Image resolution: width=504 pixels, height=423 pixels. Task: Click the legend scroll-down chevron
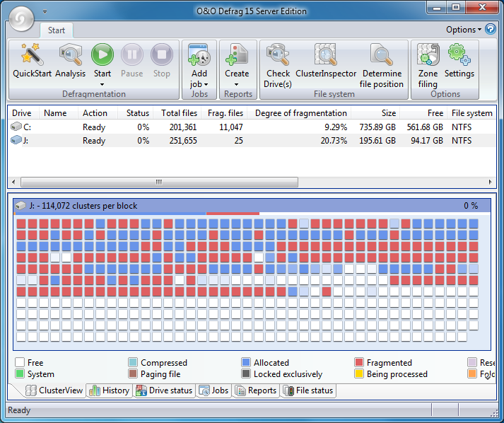(x=488, y=377)
